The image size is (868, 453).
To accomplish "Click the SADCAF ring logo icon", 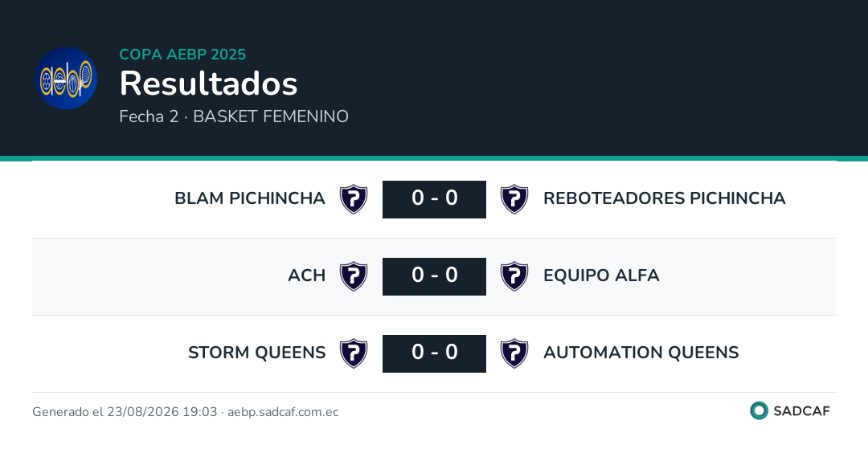I will (x=759, y=410).
